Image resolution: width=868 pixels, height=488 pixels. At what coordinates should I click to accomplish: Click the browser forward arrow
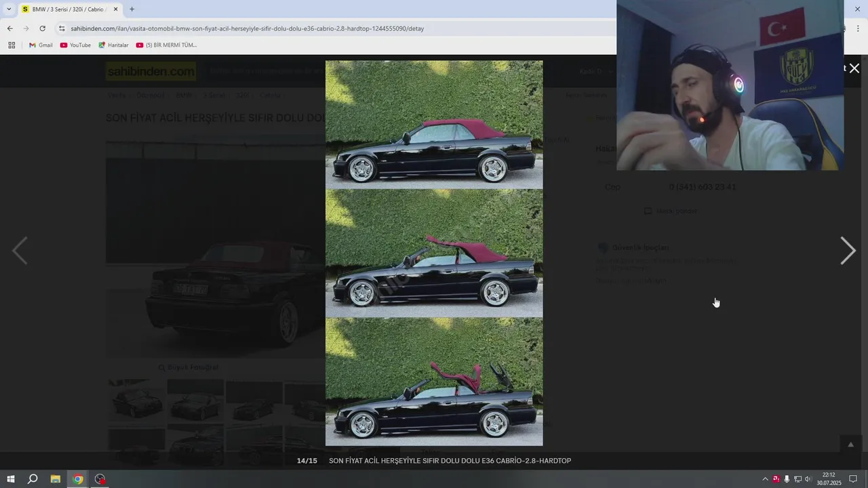26,28
